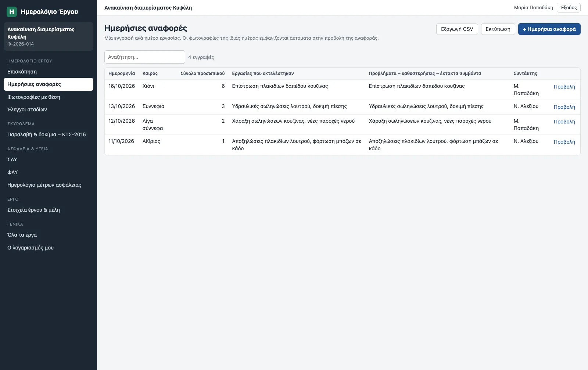Viewport: 588px width, 370px height.
Task: Open Προβολή for the 12/10/2026 report
Action: (x=564, y=122)
